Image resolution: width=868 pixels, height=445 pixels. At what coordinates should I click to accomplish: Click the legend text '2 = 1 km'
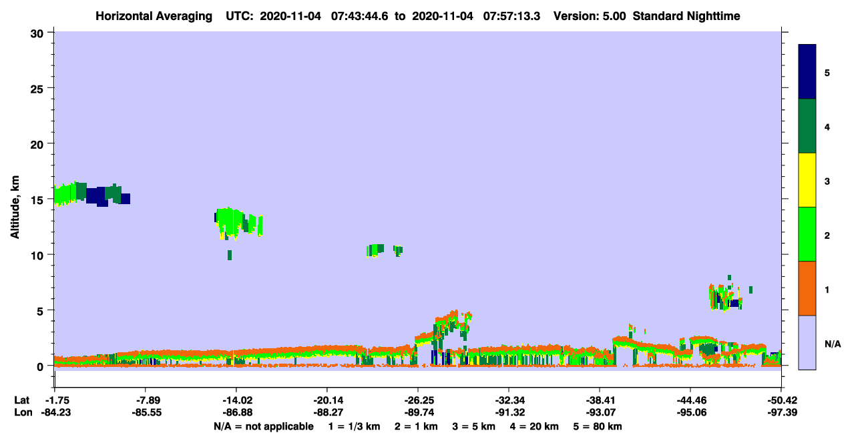(x=416, y=426)
